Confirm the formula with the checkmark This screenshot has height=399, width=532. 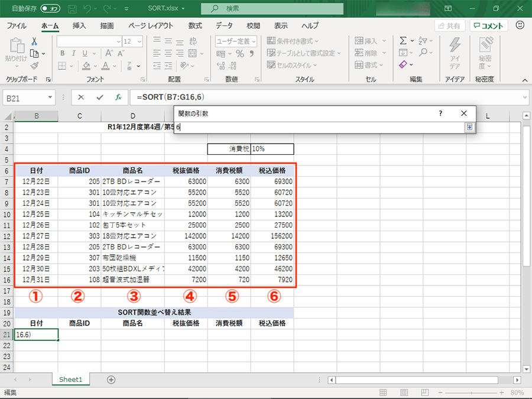point(99,97)
